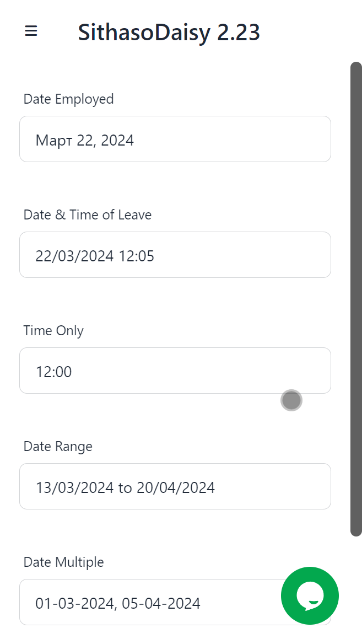The width and height of the screenshot is (362, 644).
Task: Click the vertical page scrollbar
Action: coord(356,298)
